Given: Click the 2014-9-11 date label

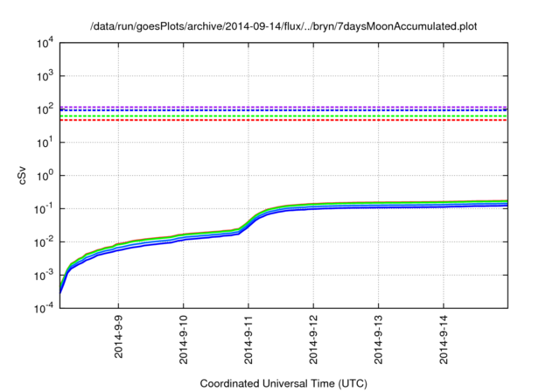Looking at the screenshot, I should 248,339.
